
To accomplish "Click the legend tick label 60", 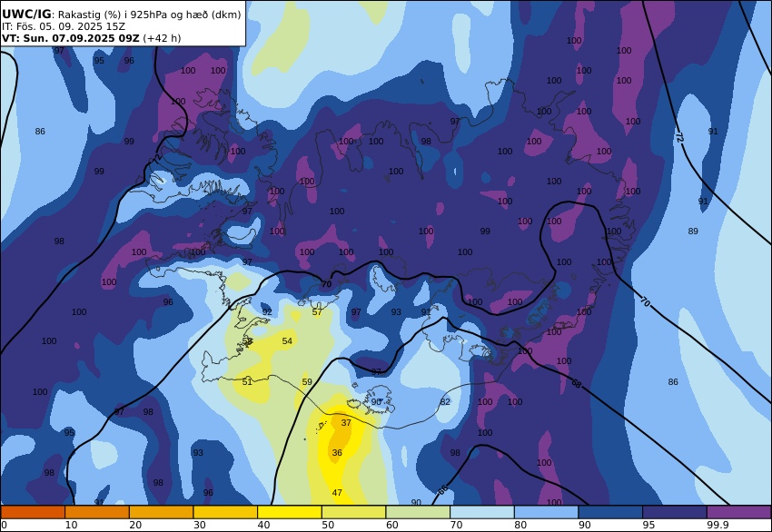I will click(x=392, y=525).
